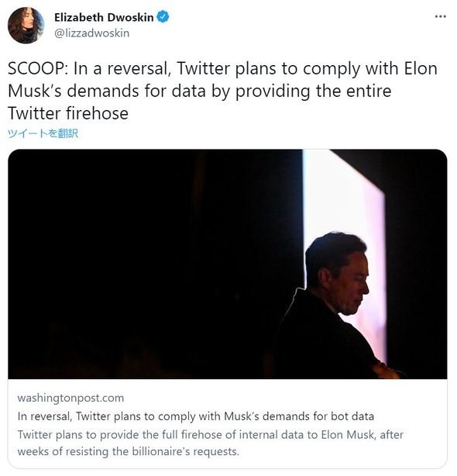Click the blue verified badge
This screenshot has height=476, width=457.
163,17
